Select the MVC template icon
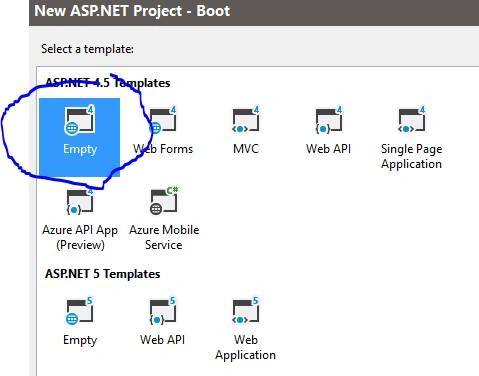479x376 pixels. (x=246, y=120)
